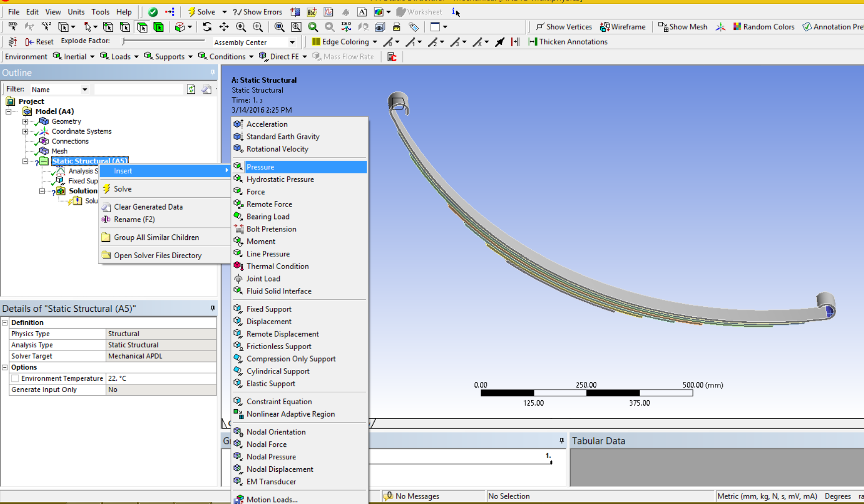Click the New Chart icon

click(x=328, y=12)
